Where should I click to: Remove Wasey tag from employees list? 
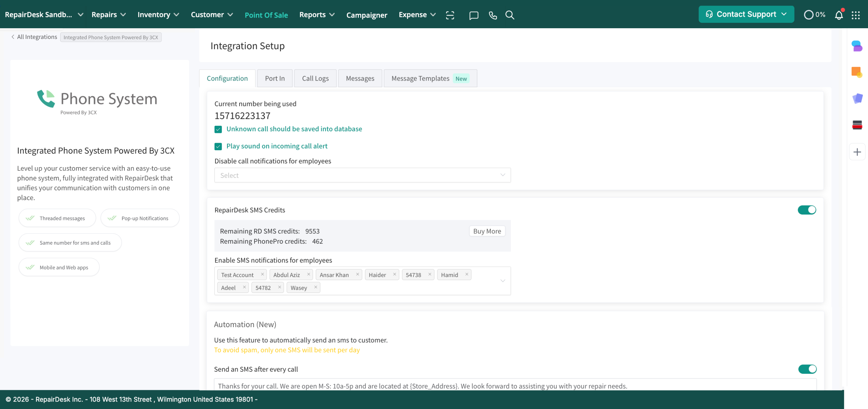(x=315, y=287)
